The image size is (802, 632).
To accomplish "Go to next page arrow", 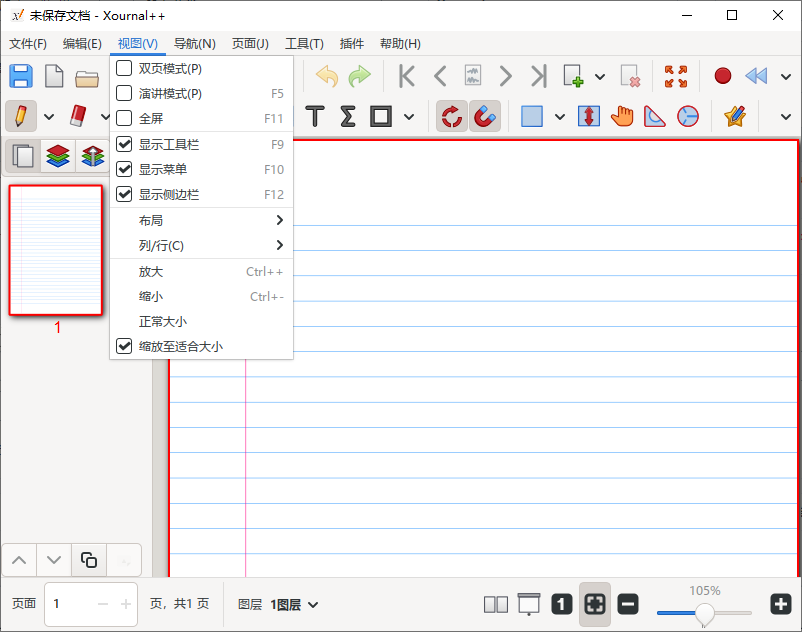I will (505, 77).
